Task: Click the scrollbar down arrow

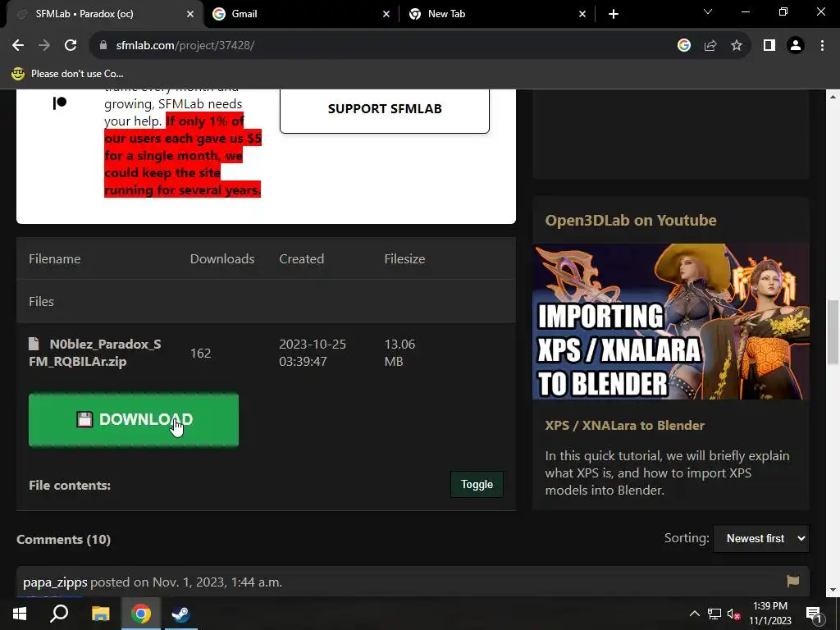Action: click(833, 591)
